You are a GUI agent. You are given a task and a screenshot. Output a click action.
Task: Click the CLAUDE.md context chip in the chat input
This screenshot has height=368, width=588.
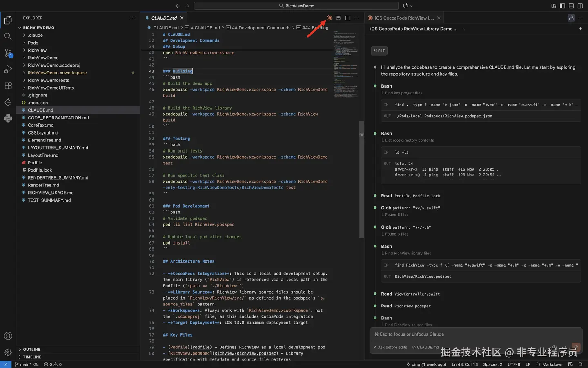tap(425, 347)
